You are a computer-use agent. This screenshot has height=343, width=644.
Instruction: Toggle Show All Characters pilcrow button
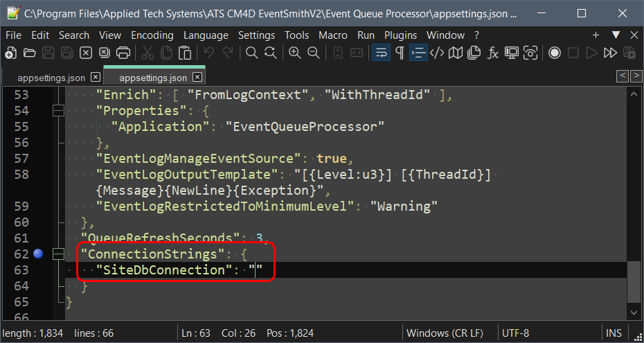click(x=400, y=53)
